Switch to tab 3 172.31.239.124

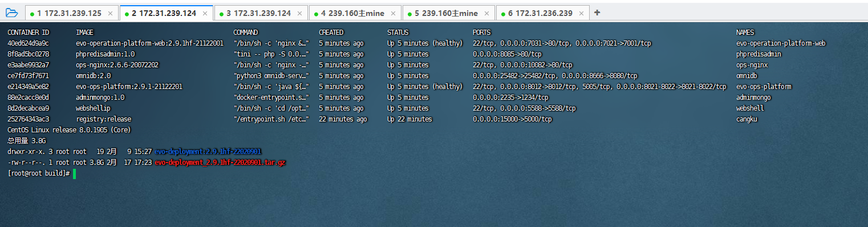point(261,13)
